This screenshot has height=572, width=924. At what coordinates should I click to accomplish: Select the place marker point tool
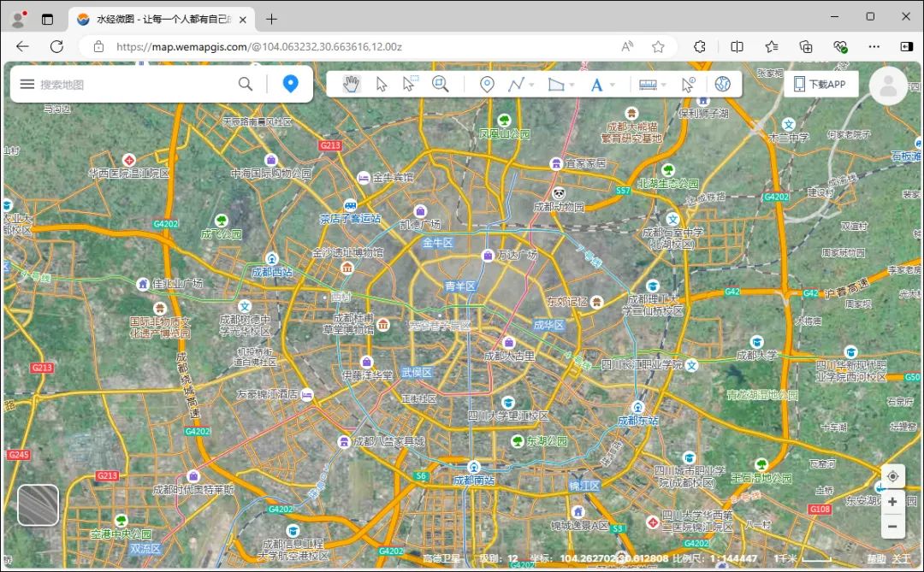pos(487,85)
